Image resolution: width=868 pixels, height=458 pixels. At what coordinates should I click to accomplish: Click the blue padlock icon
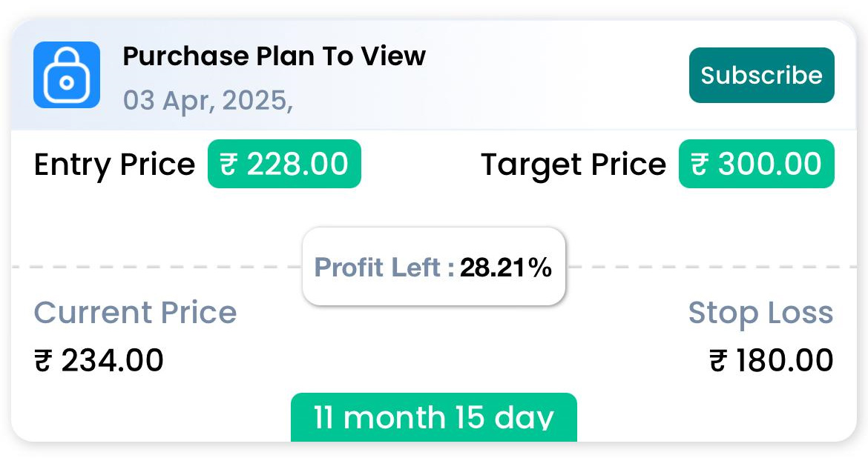[x=67, y=75]
